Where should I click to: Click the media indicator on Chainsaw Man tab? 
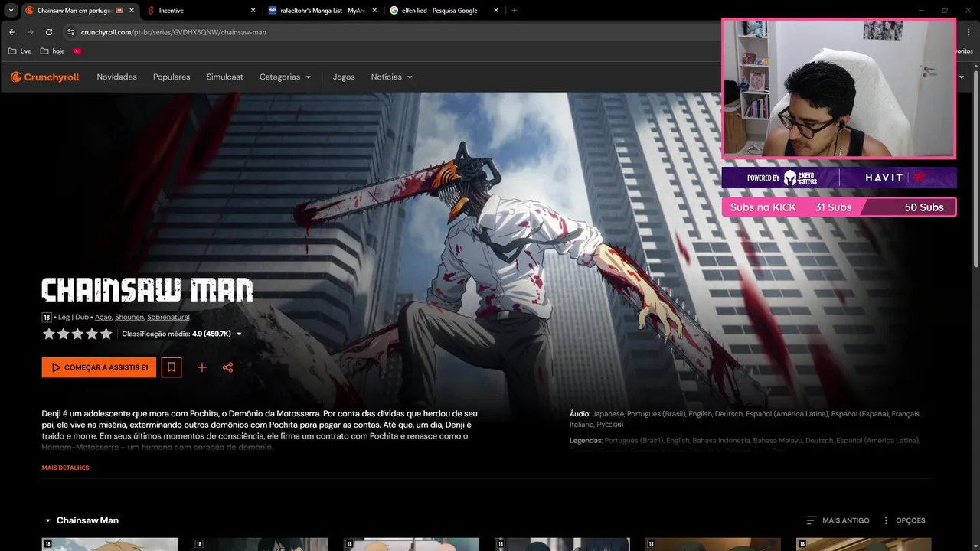[119, 11]
